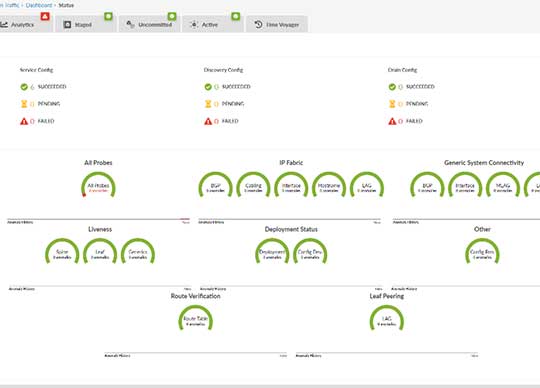The height and width of the screenshot is (388, 540).
Task: Click the Discovery Config succeeded checkmark icon
Action: click(x=208, y=87)
